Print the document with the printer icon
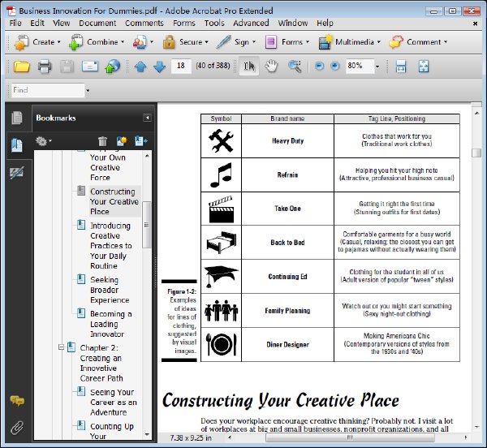The image size is (487, 448). tap(45, 67)
